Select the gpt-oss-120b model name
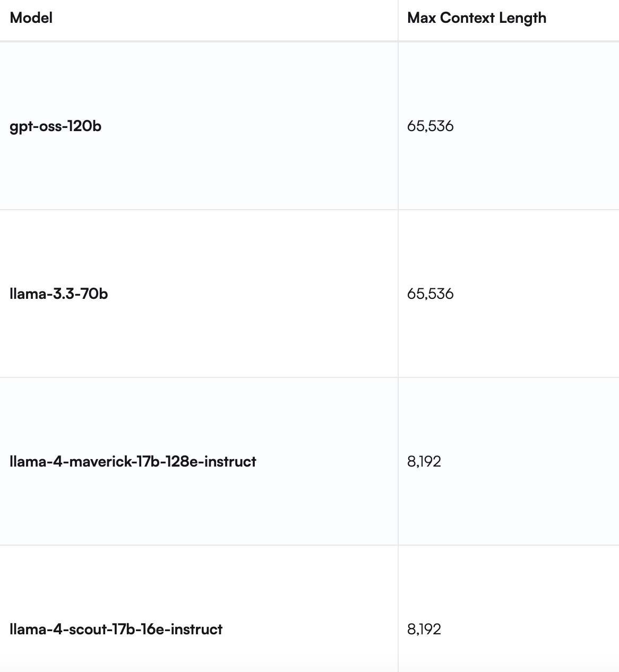This screenshot has width=619, height=672. pos(56,126)
